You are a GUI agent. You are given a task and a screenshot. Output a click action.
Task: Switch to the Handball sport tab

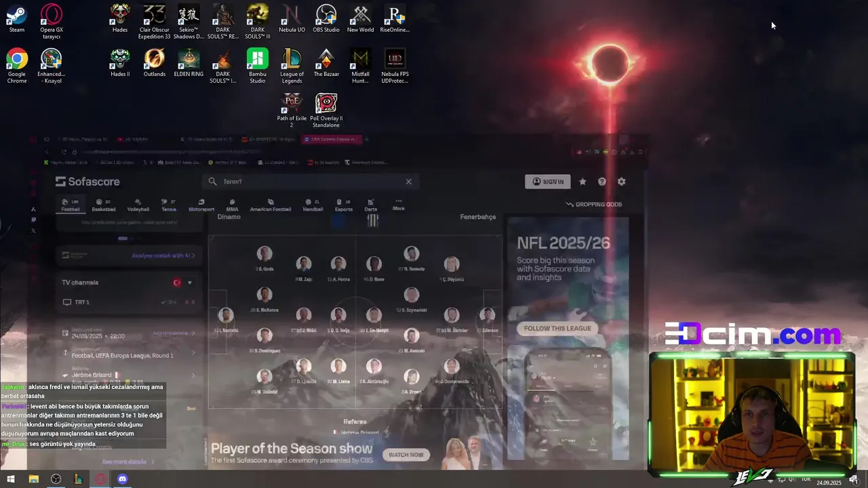click(x=313, y=205)
